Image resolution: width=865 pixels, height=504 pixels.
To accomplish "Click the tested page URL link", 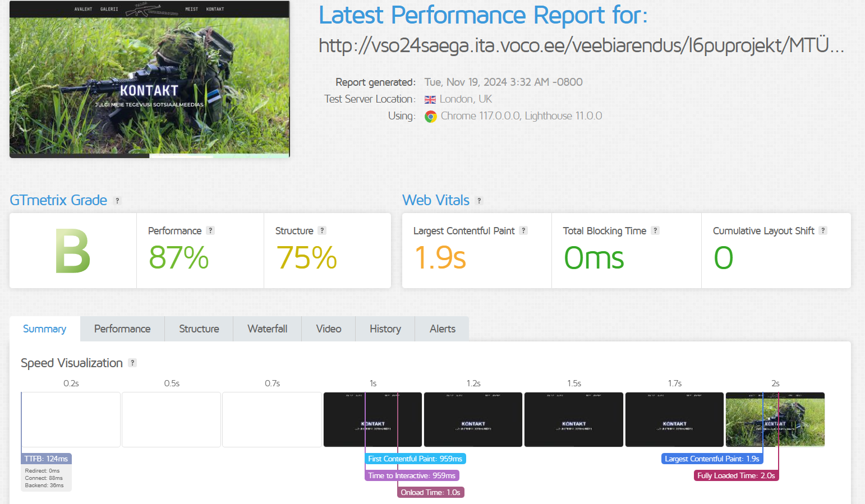I will click(581, 45).
